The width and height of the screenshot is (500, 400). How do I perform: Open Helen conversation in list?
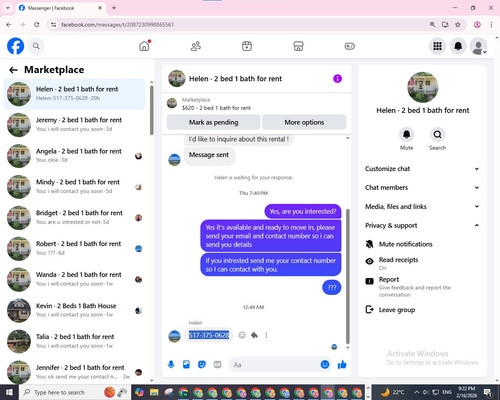tap(74, 94)
